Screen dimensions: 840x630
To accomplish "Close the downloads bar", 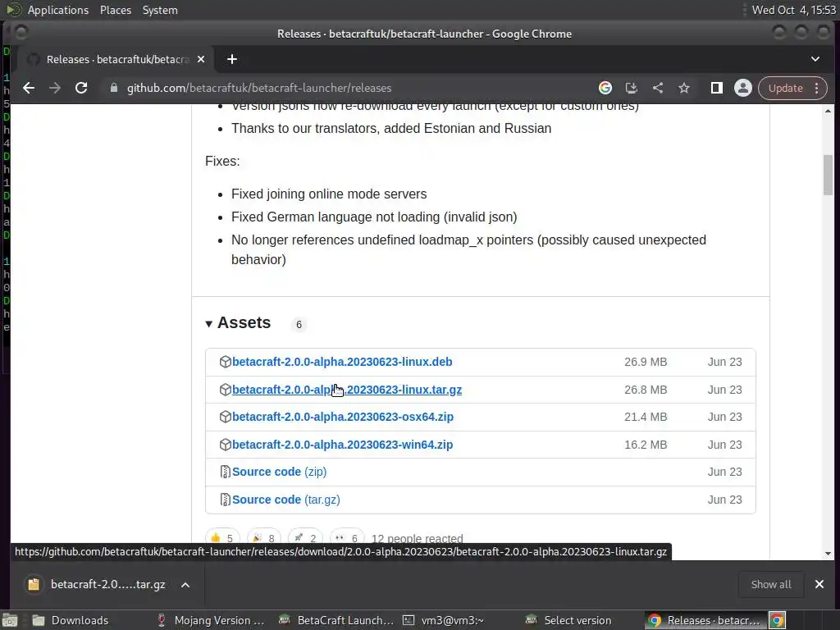I will coord(819,584).
